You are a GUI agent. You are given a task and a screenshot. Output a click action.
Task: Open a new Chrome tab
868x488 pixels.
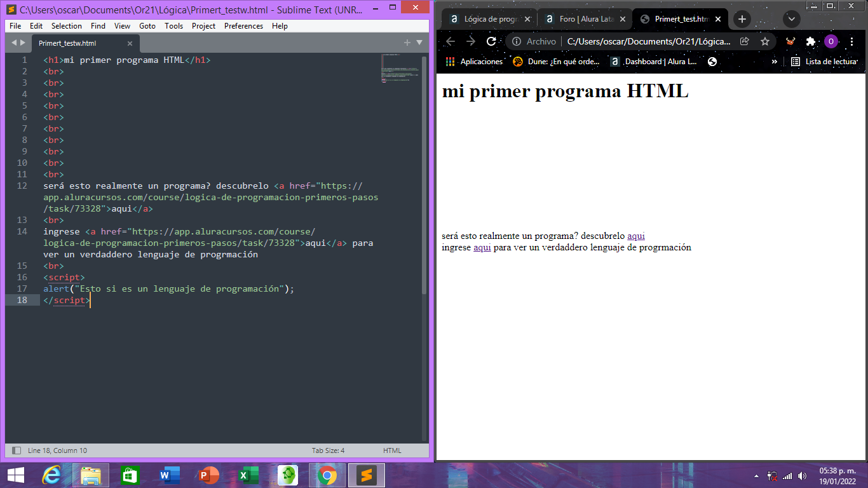(742, 19)
